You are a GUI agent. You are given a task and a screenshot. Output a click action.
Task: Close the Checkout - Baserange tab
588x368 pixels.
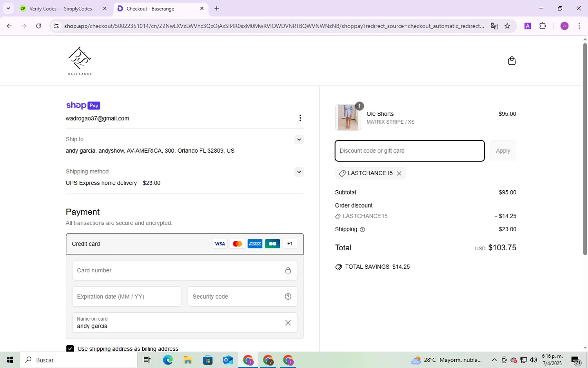(x=202, y=8)
